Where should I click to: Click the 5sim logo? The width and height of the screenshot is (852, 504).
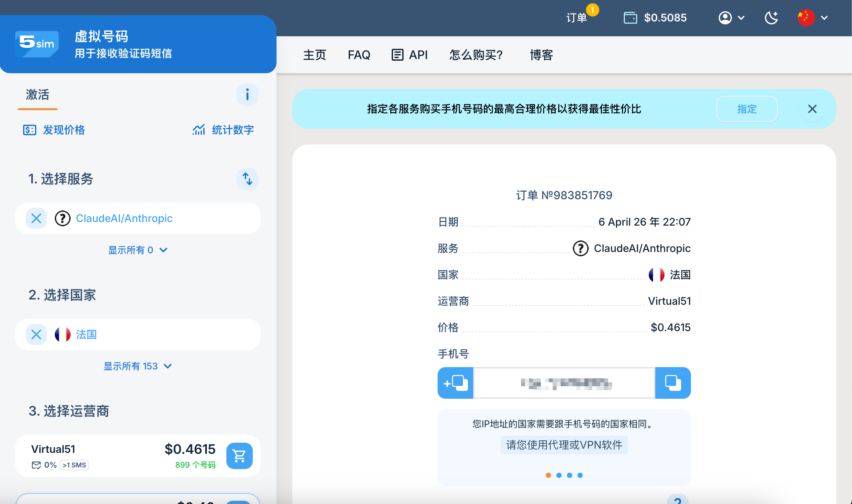click(x=37, y=44)
